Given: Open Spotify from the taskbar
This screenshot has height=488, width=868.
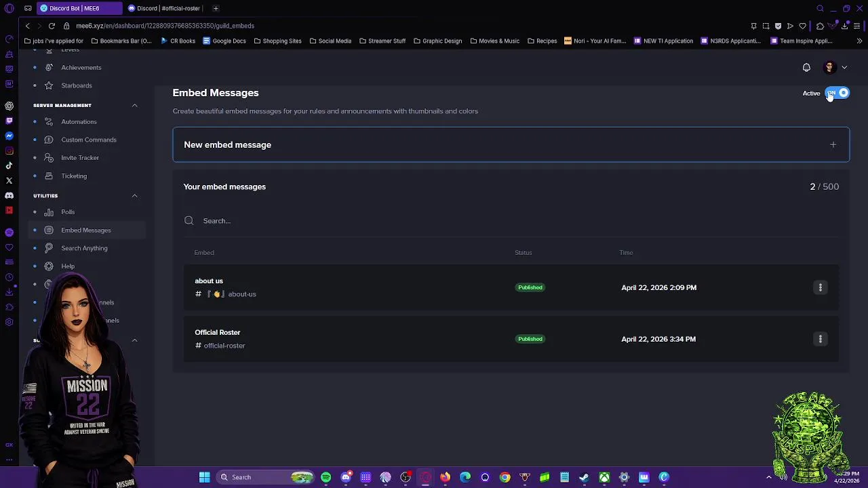Looking at the screenshot, I should 326,477.
